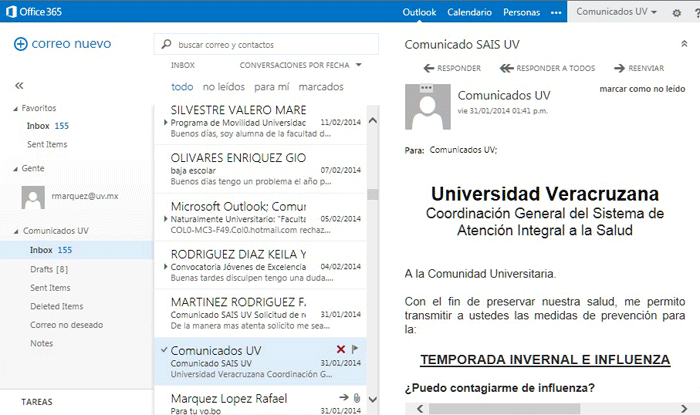Flag the selected Comunicados UV message

(x=356, y=349)
